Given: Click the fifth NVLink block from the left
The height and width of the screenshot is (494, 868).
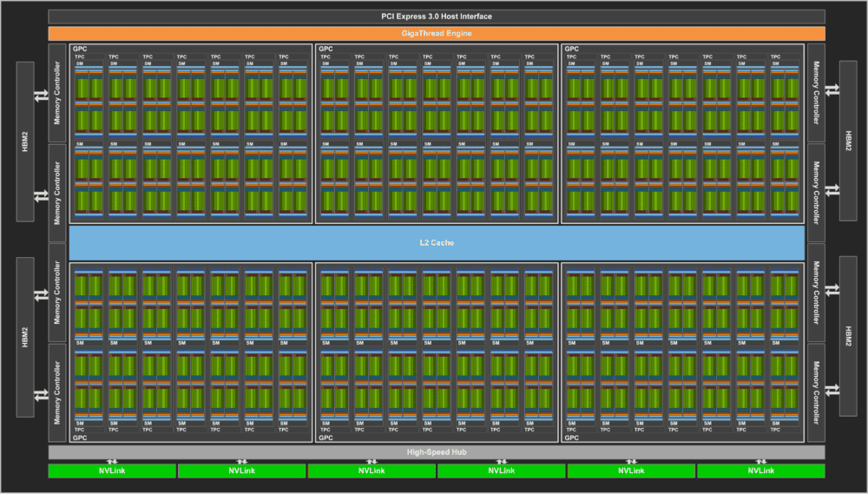Looking at the screenshot, I should 631,471.
